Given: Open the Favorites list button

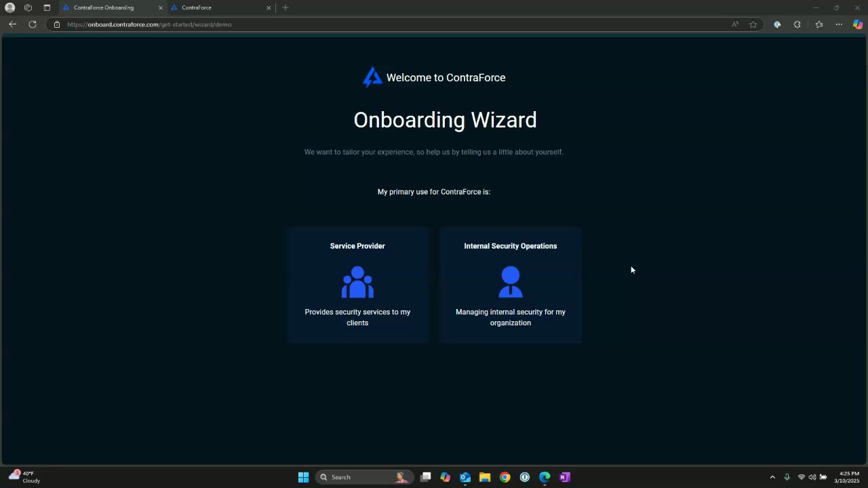Looking at the screenshot, I should click(819, 24).
